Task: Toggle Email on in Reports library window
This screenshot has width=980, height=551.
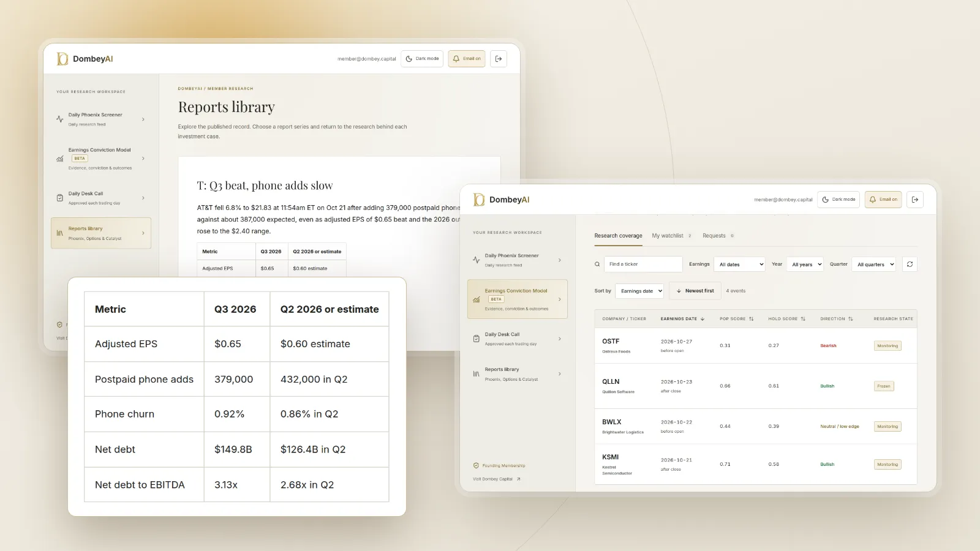Action: point(467,59)
